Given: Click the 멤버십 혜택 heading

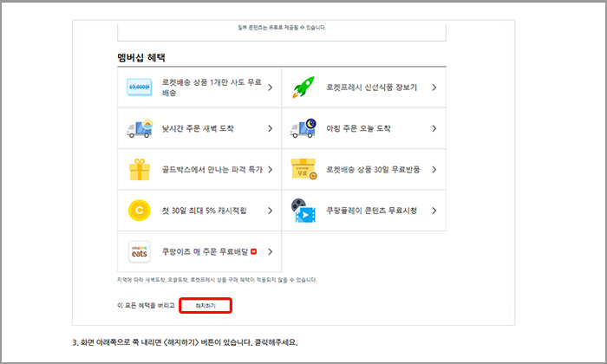Looking at the screenshot, I should tap(141, 58).
